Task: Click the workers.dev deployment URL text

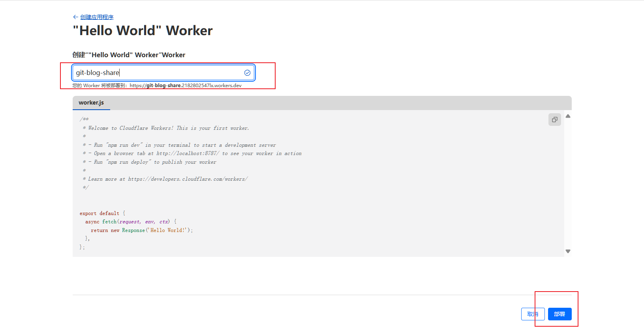Action: point(186,86)
